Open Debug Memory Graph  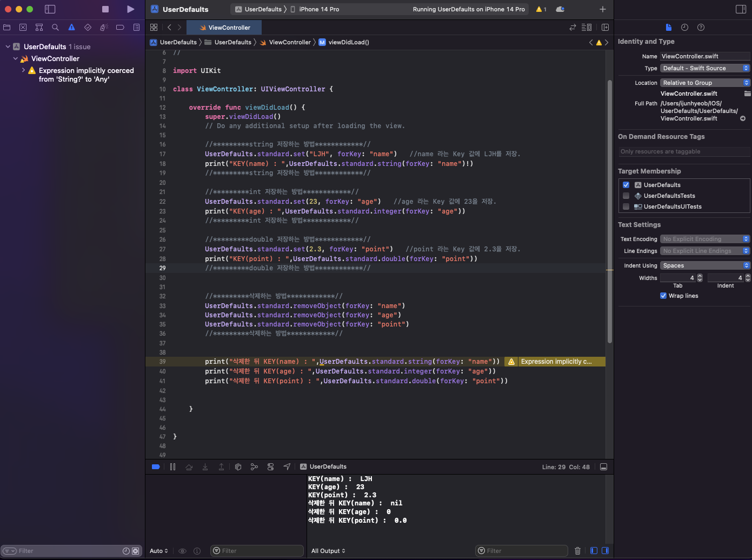254,466
